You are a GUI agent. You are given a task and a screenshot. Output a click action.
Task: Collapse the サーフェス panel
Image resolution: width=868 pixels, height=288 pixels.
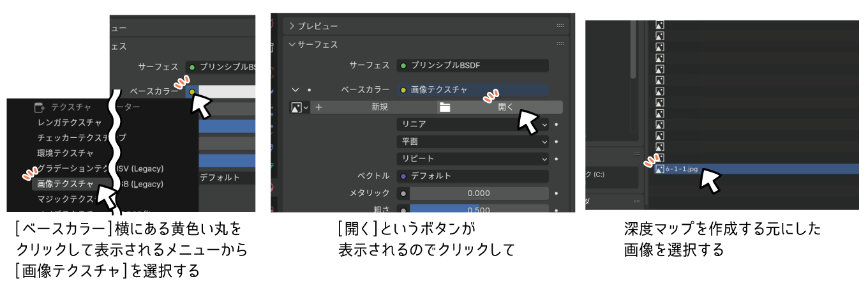coord(293,45)
